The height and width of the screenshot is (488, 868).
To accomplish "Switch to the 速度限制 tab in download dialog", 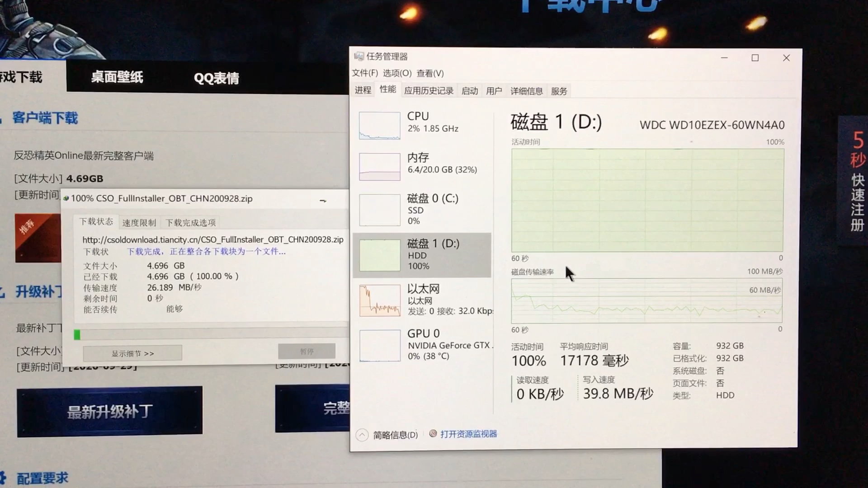I will [x=139, y=222].
